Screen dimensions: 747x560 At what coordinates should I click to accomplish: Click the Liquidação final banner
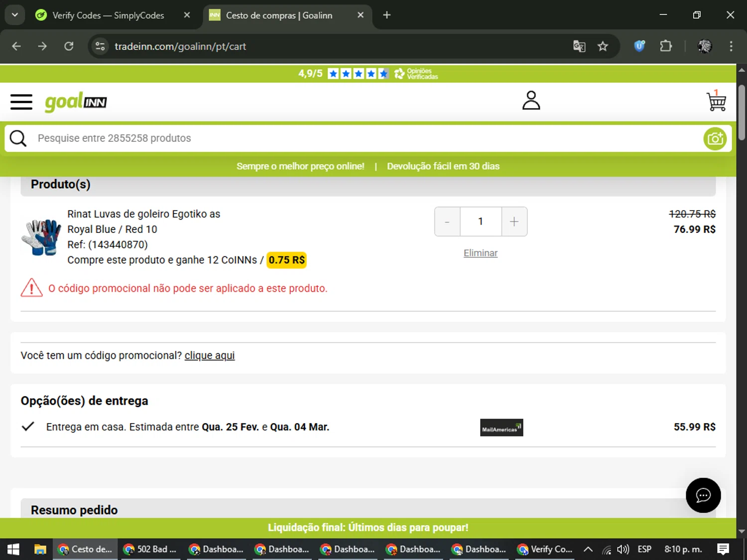[x=368, y=528]
